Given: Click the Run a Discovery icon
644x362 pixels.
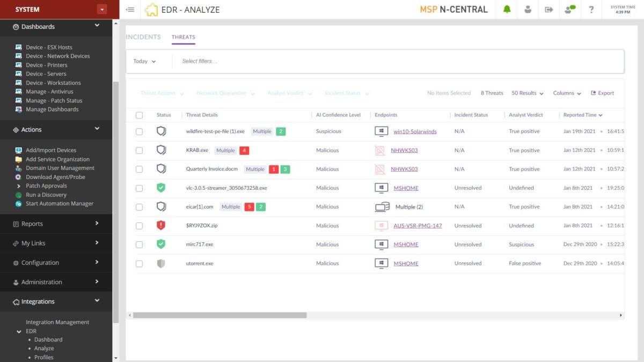Looking at the screenshot, I should [x=18, y=195].
